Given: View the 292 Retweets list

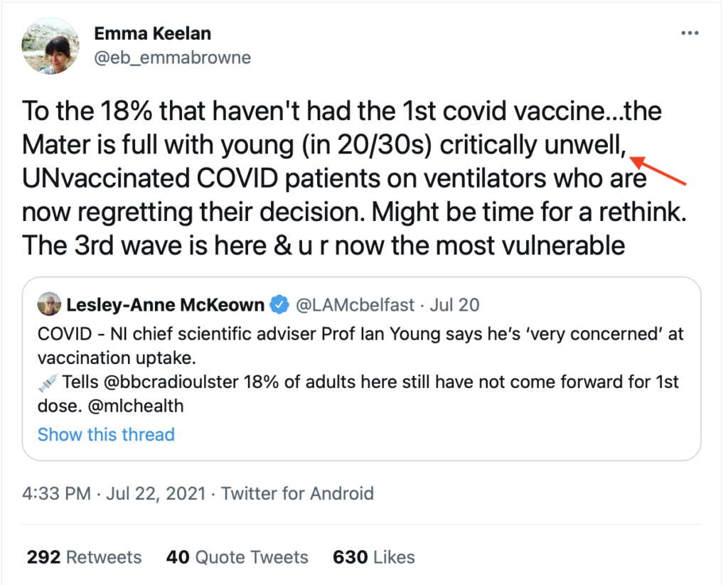Looking at the screenshot, I should [84, 557].
